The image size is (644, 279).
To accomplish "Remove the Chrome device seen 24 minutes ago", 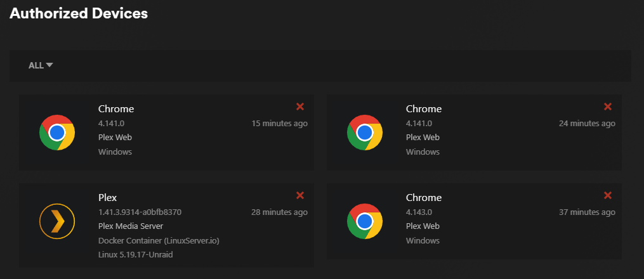I will tap(608, 107).
